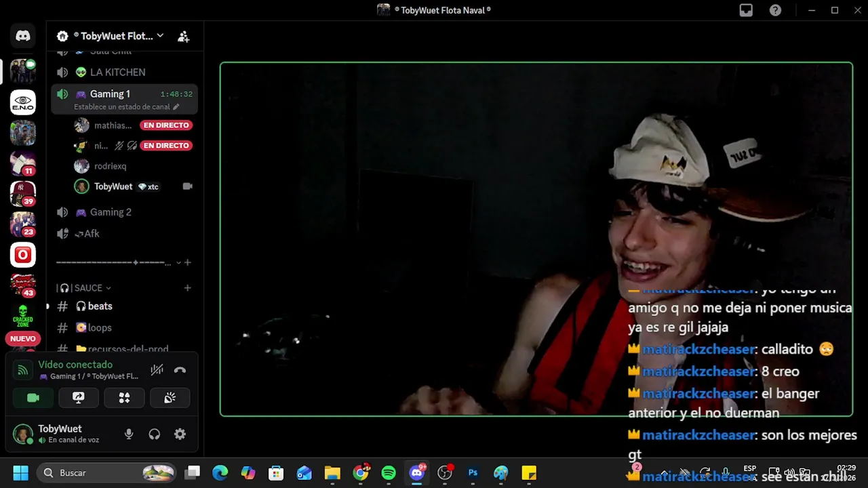The image size is (868, 488).
Task: Open server with 23 unread badge
Action: pyautogui.click(x=23, y=224)
